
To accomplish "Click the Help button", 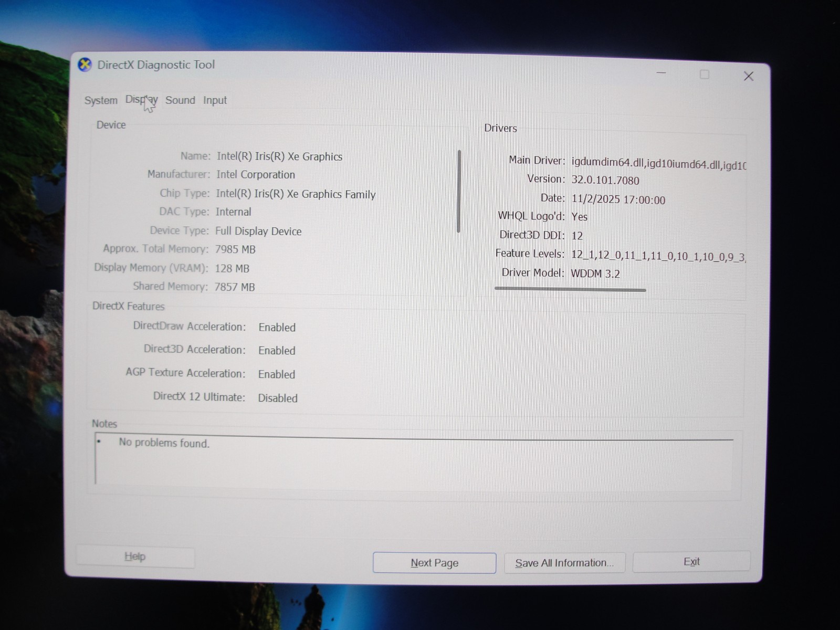I will coord(135,556).
